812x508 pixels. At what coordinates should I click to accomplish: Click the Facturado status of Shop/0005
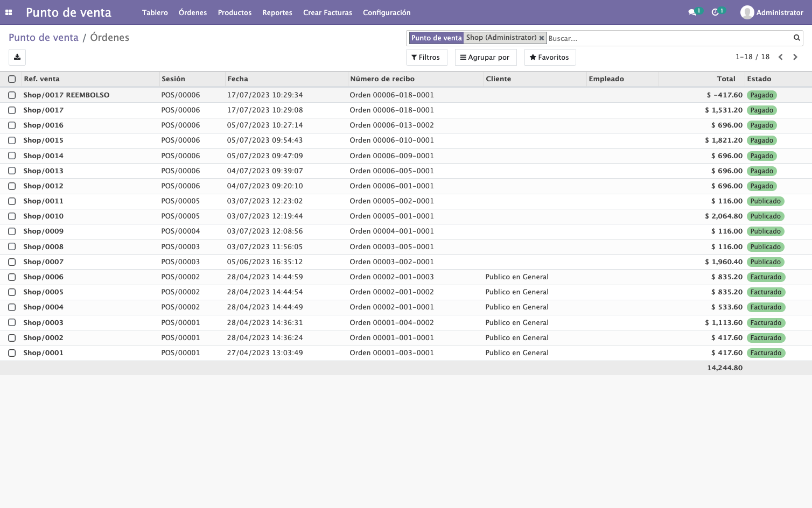point(766,292)
